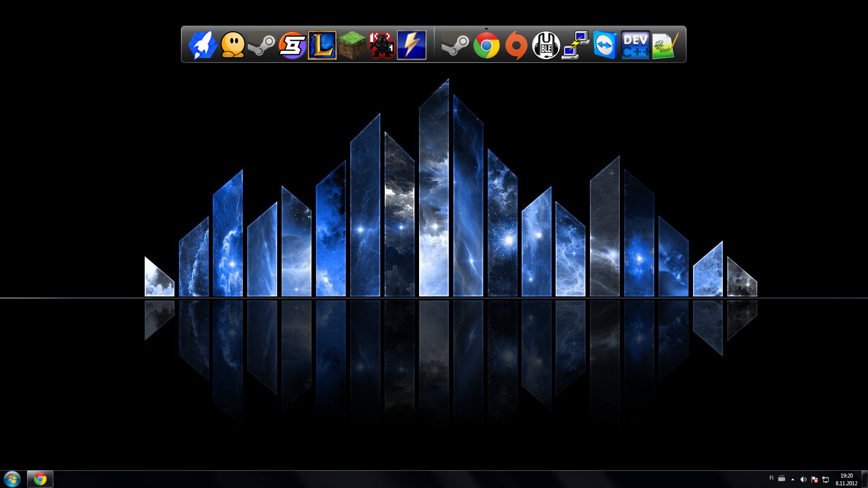Open the volume control in system tray
This screenshot has width=868, height=488.
coord(803,479)
